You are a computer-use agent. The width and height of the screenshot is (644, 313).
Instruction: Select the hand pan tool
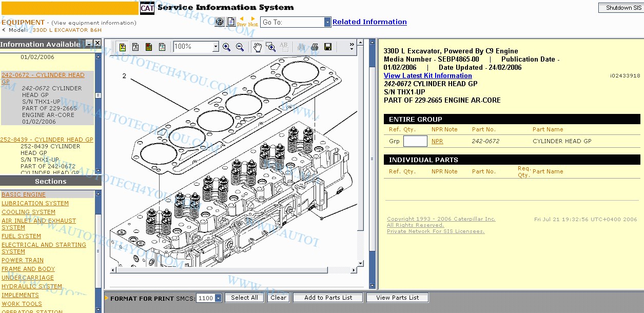coord(258,47)
